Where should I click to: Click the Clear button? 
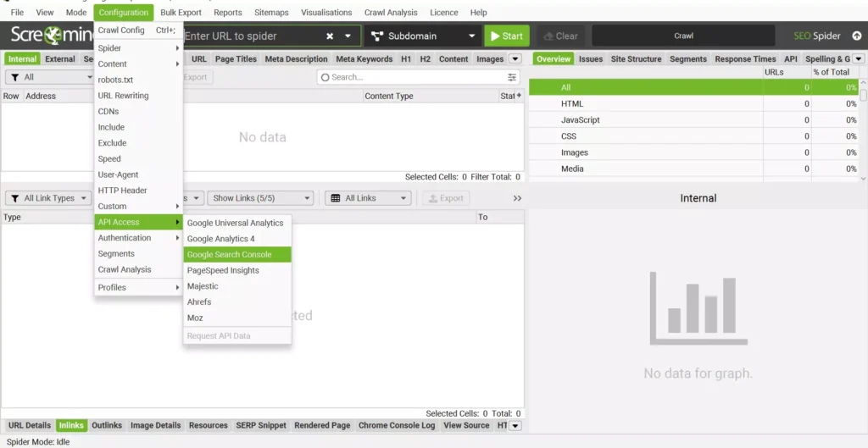561,36
